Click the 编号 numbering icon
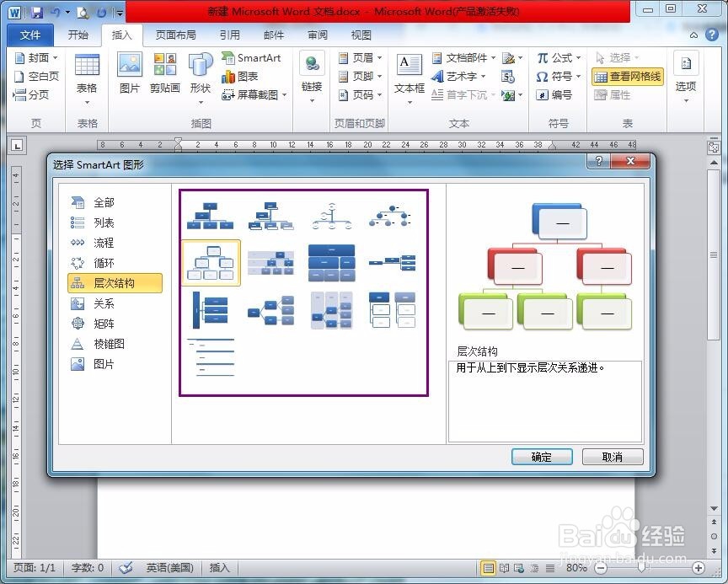The image size is (728, 584). [554, 95]
